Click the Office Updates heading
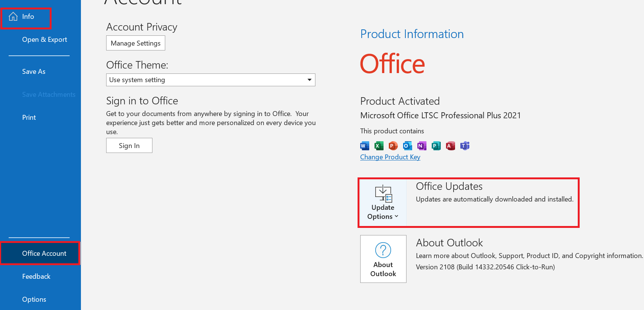Screen dimensions: 644x310 449,186
